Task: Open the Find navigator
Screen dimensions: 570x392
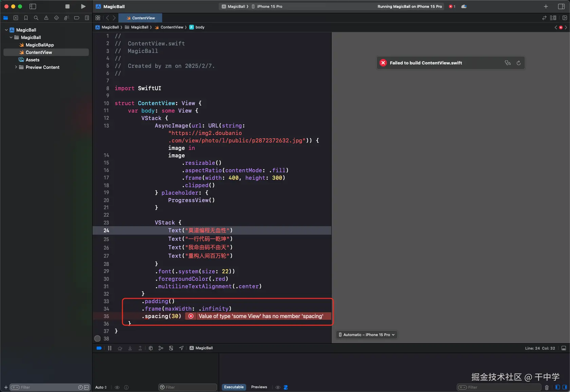Action: coord(36,18)
